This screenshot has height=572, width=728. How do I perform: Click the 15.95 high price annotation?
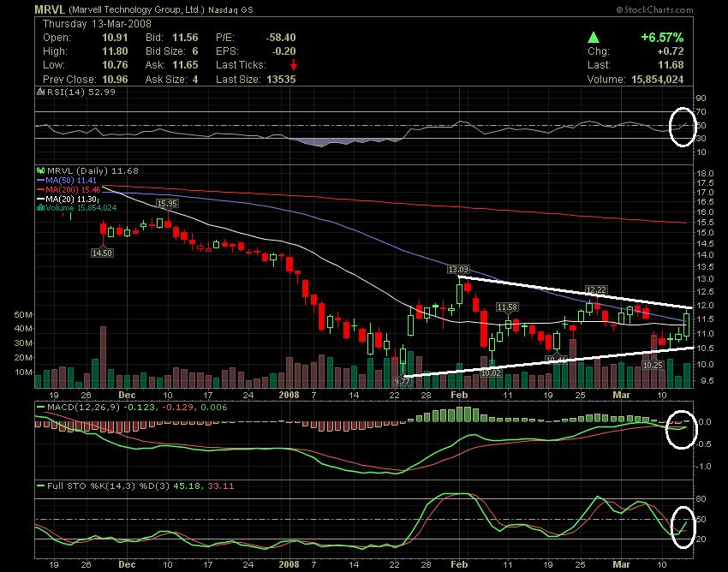[167, 203]
